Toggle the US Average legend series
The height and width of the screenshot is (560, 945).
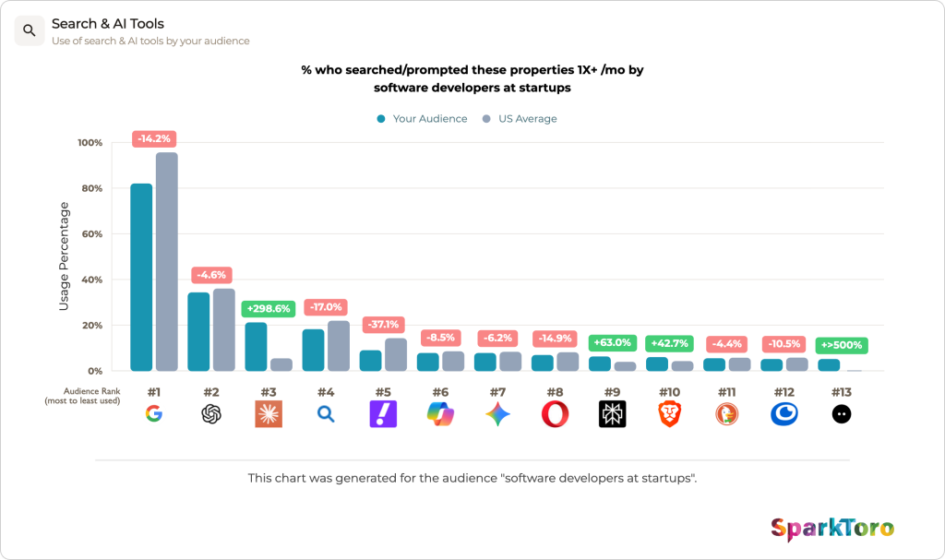coord(520,119)
